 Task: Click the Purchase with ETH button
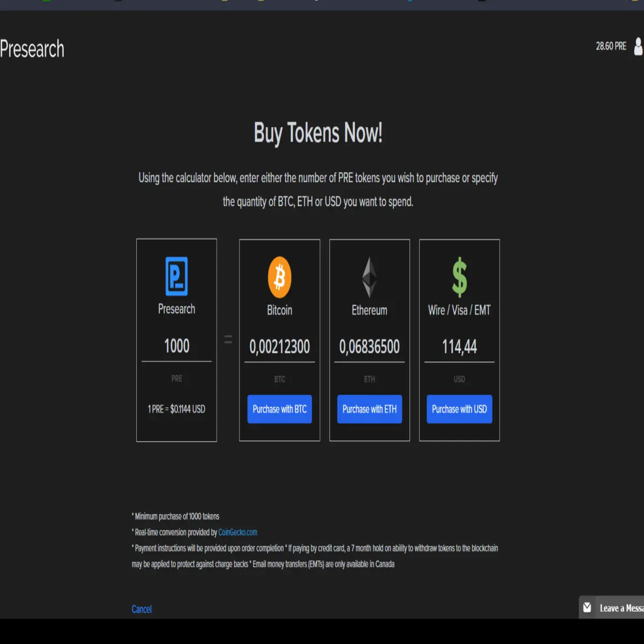tap(369, 409)
